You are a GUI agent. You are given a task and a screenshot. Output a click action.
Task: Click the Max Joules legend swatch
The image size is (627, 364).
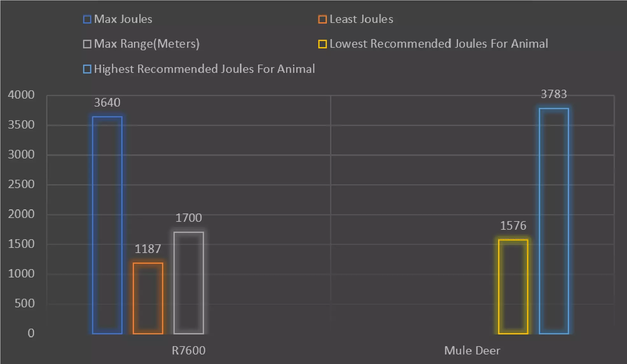87,19
